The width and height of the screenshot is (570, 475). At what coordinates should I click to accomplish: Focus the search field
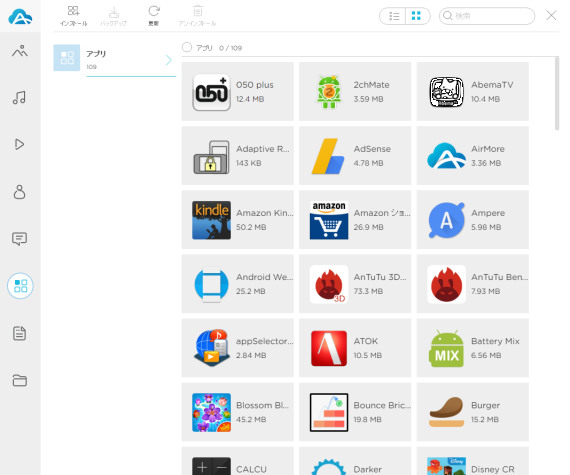click(x=487, y=16)
